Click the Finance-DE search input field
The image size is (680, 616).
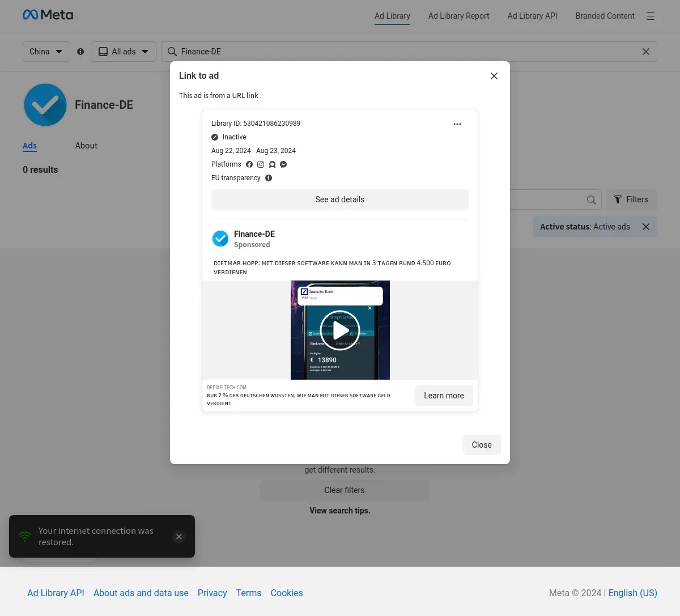point(409,52)
